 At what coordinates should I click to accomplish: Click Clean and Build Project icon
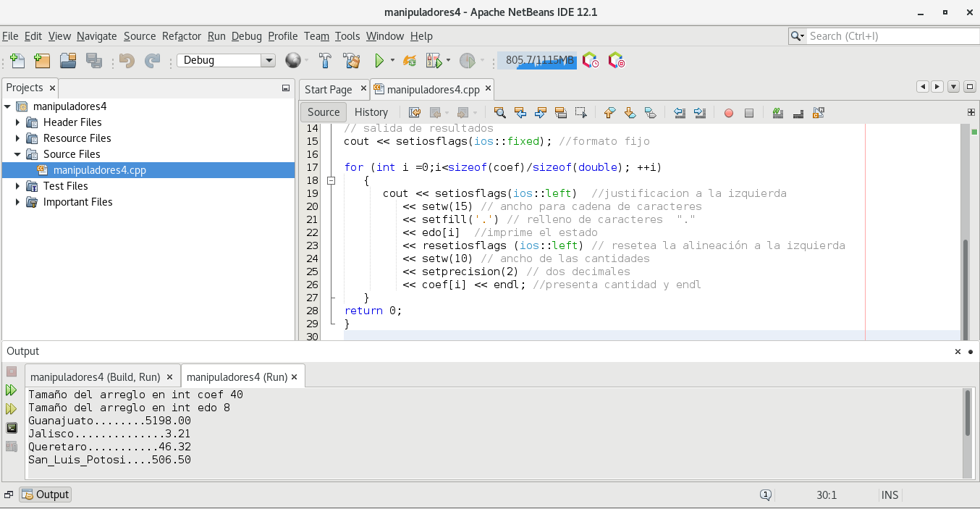point(352,61)
